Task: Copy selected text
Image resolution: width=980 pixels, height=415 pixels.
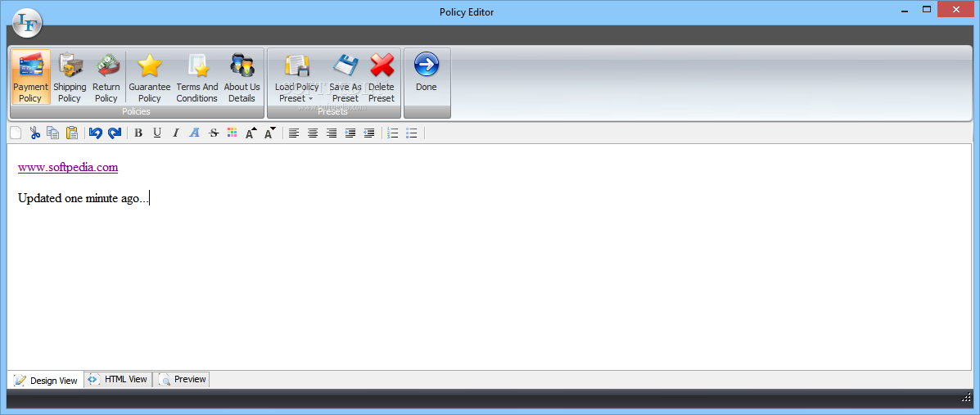Action: [x=53, y=133]
